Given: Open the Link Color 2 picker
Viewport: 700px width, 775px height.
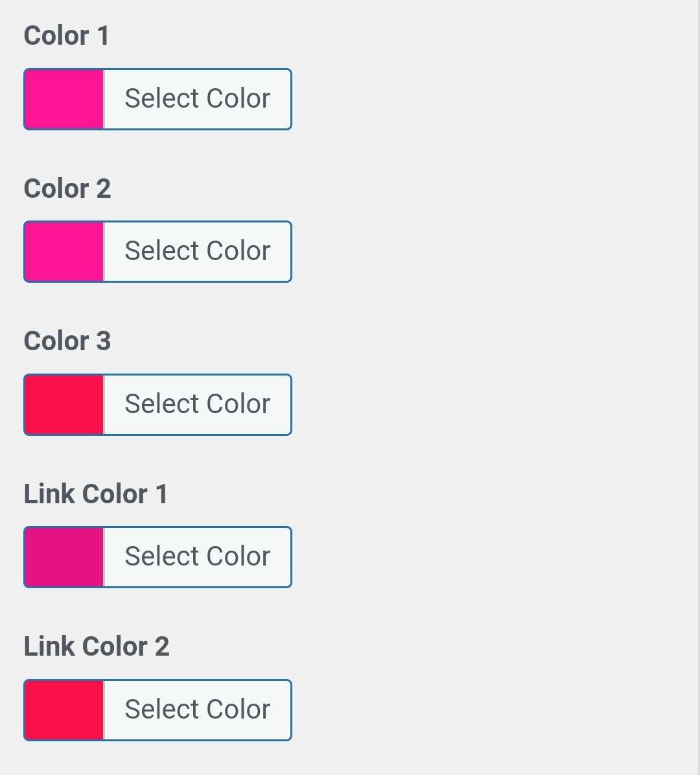Looking at the screenshot, I should pos(197,710).
